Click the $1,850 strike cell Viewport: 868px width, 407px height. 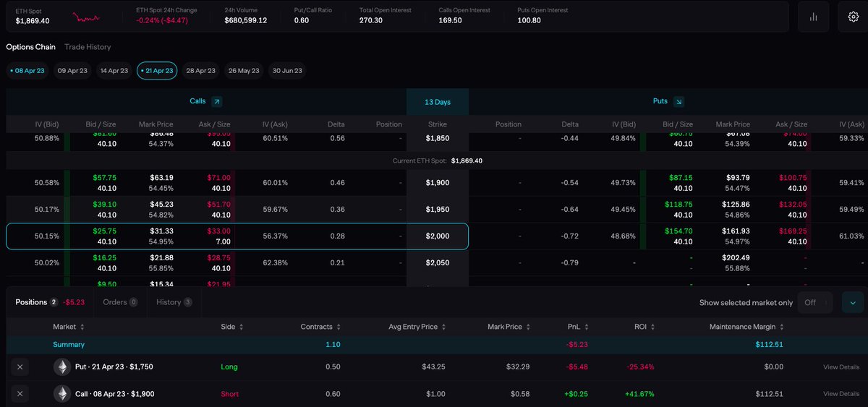tap(438, 137)
